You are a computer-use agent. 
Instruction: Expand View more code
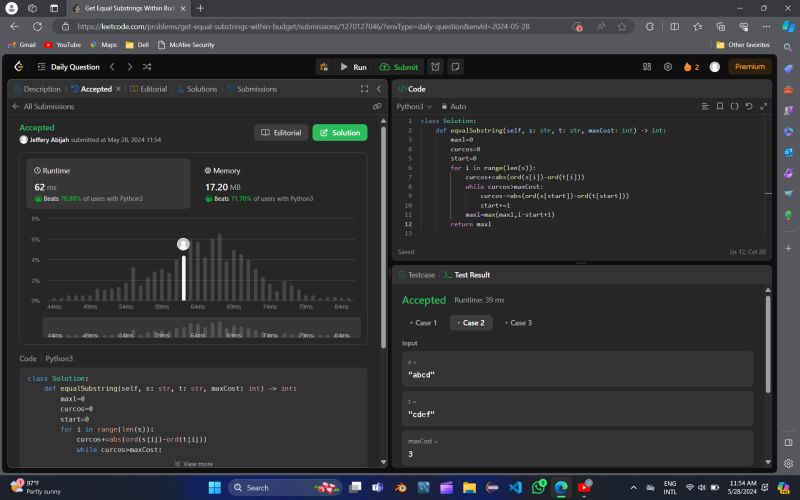[194, 464]
